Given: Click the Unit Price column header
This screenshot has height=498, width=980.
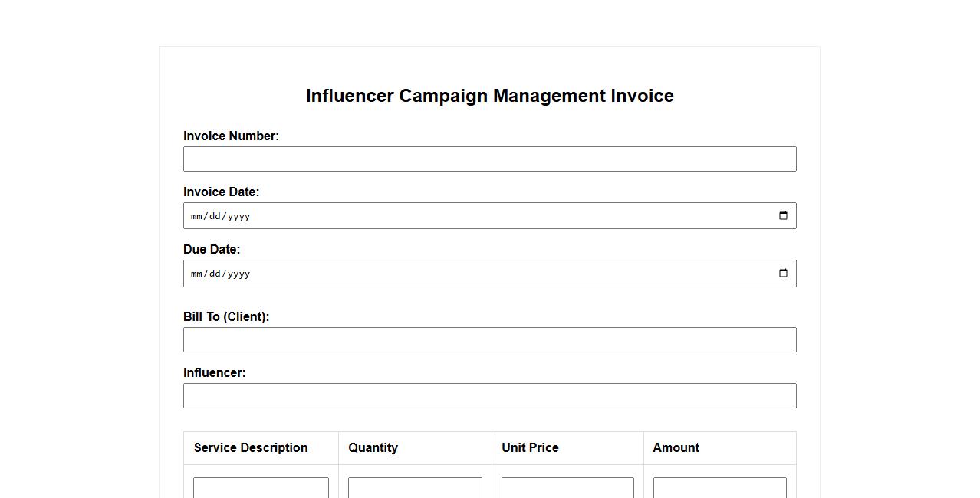Looking at the screenshot, I should pyautogui.click(x=530, y=448).
